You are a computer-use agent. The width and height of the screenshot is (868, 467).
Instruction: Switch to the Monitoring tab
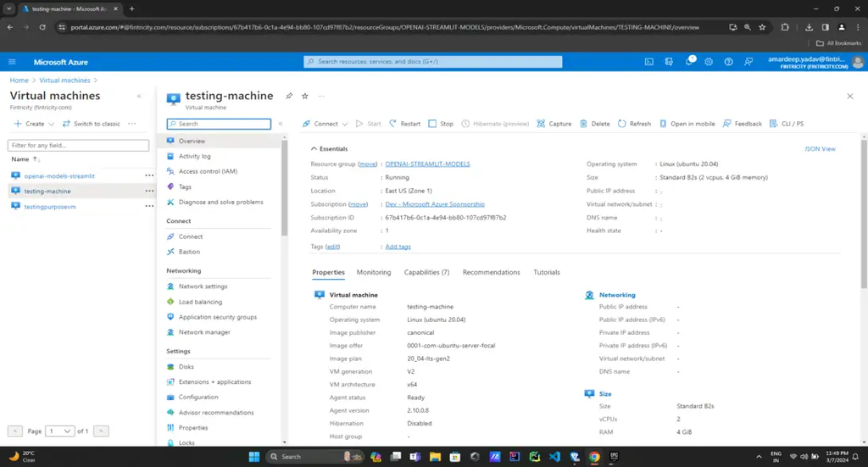point(374,272)
